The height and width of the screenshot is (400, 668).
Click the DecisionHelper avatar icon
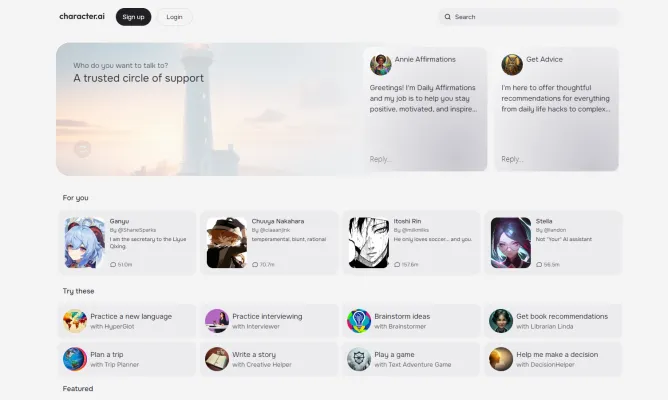[500, 359]
